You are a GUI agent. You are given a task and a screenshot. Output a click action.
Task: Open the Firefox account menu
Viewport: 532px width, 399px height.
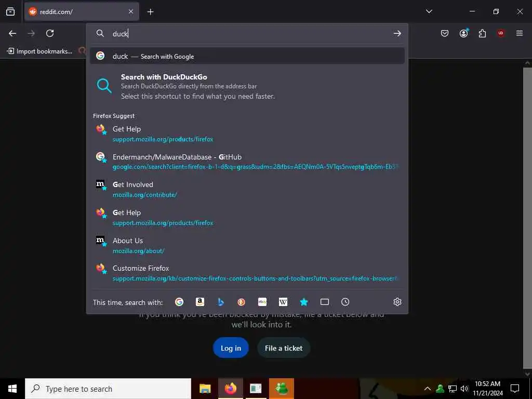[463, 33]
